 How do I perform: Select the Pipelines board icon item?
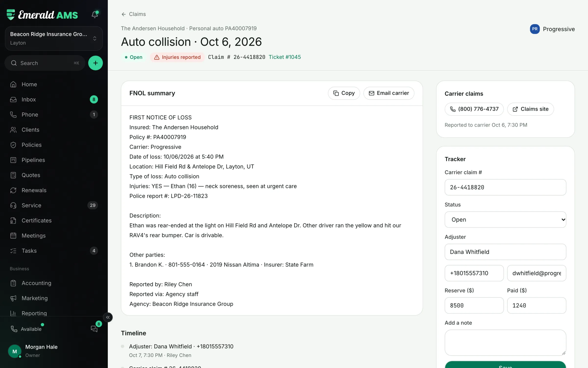pyautogui.click(x=54, y=160)
